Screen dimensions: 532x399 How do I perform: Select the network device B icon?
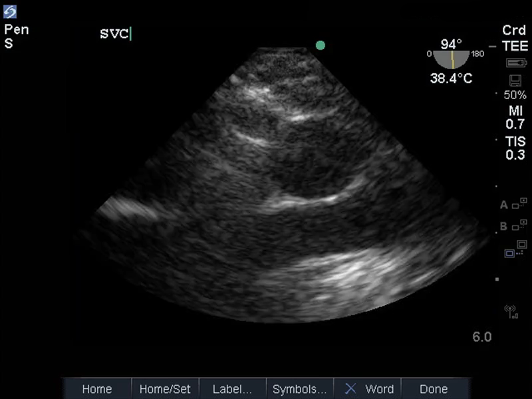[x=515, y=227]
